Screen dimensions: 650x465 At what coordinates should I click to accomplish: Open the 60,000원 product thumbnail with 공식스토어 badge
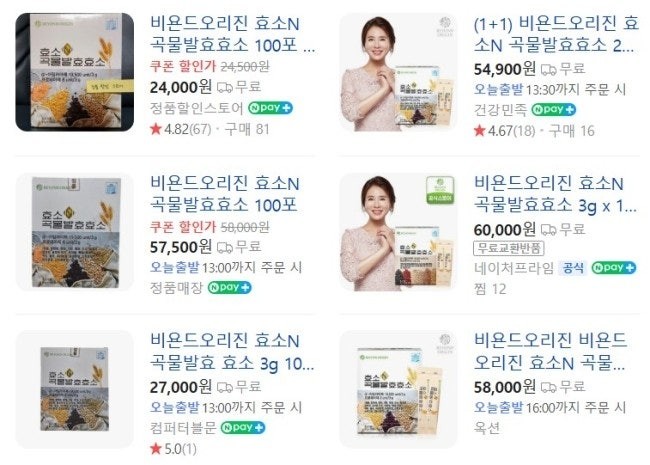(x=398, y=232)
